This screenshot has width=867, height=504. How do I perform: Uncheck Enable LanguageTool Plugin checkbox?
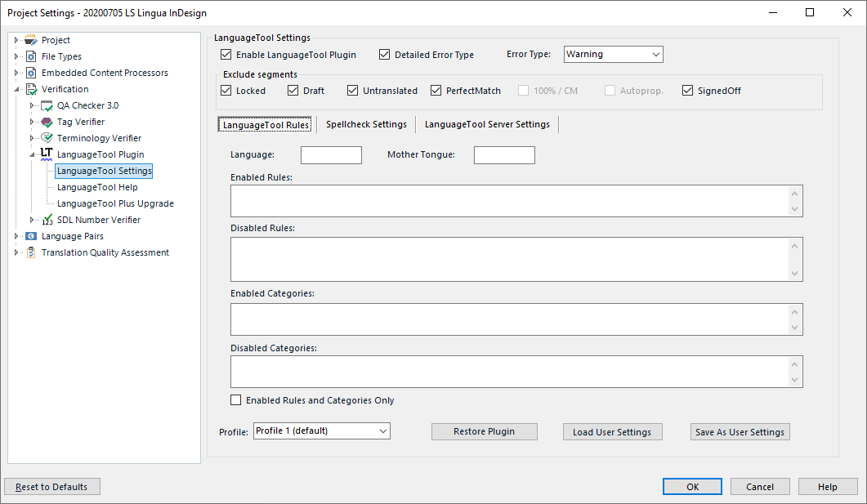click(226, 54)
